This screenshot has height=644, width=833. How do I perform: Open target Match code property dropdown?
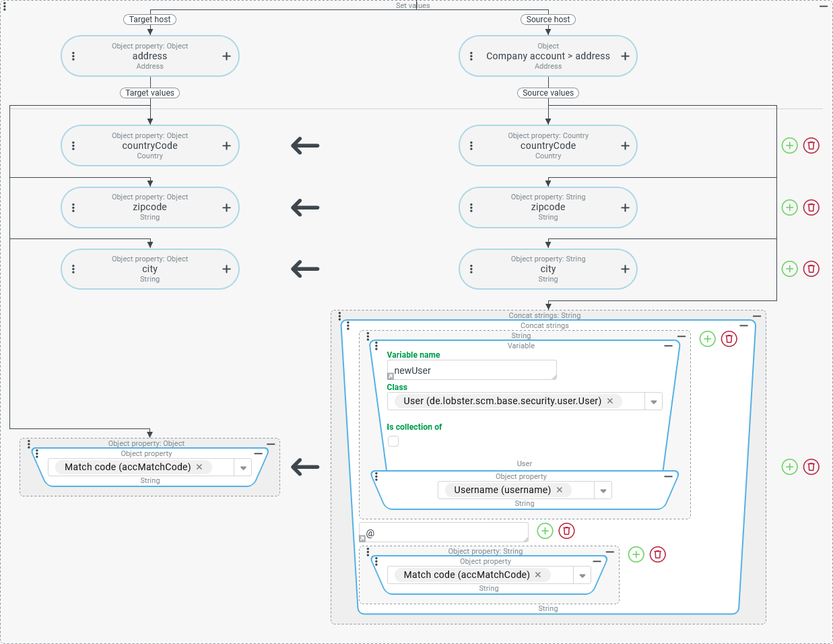(x=243, y=468)
